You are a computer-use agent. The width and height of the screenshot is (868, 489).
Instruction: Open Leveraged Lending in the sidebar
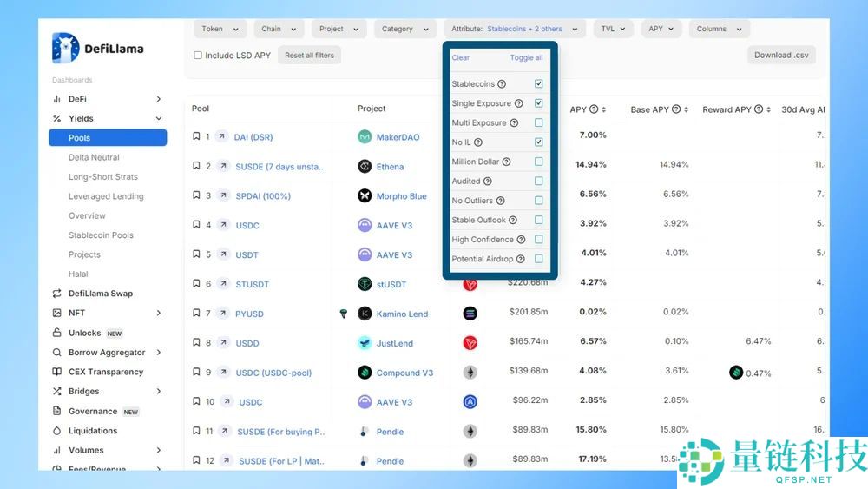tap(106, 196)
